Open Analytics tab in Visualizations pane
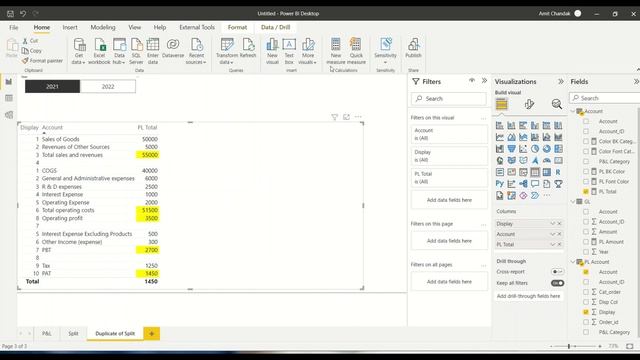640x360 pixels. tap(556, 104)
